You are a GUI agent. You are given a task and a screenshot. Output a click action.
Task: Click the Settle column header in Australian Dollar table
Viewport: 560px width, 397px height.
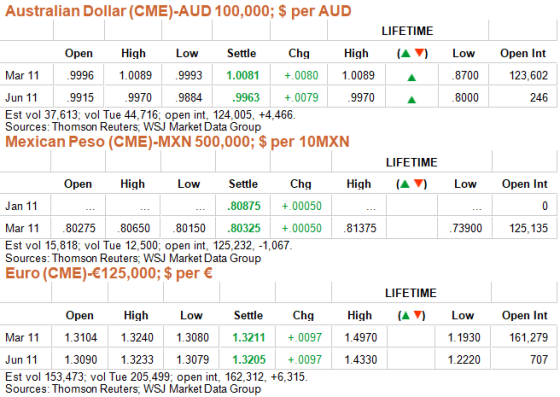pyautogui.click(x=242, y=54)
